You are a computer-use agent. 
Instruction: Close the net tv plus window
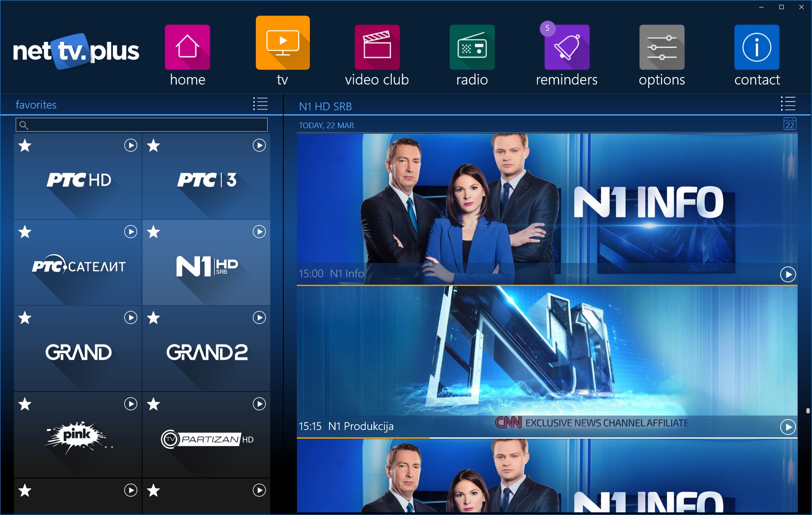[802, 7]
